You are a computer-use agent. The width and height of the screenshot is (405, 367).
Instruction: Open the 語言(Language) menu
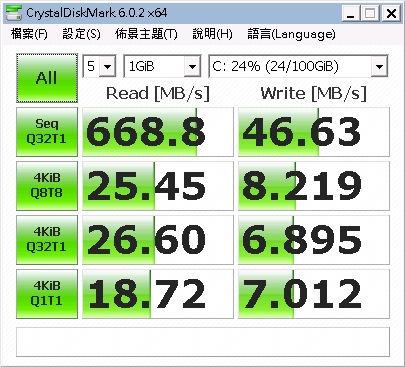pyautogui.click(x=291, y=34)
